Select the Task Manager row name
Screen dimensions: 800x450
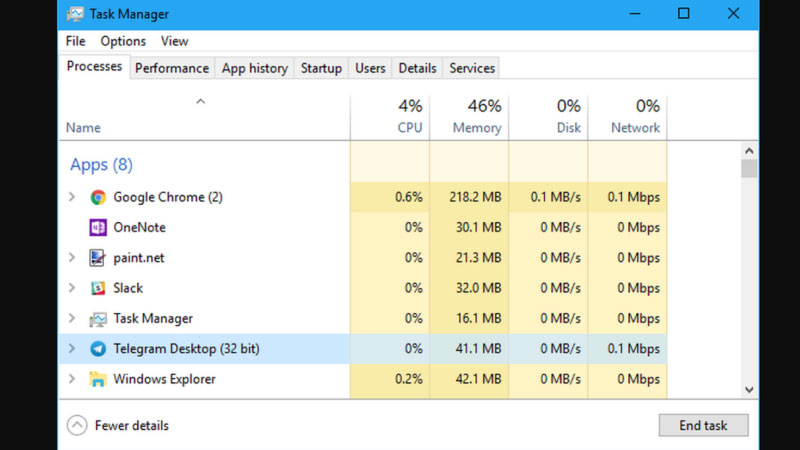pyautogui.click(x=153, y=318)
